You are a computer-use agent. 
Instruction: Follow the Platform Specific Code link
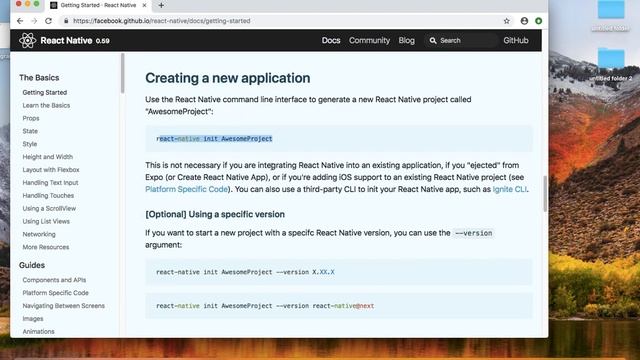click(187, 189)
